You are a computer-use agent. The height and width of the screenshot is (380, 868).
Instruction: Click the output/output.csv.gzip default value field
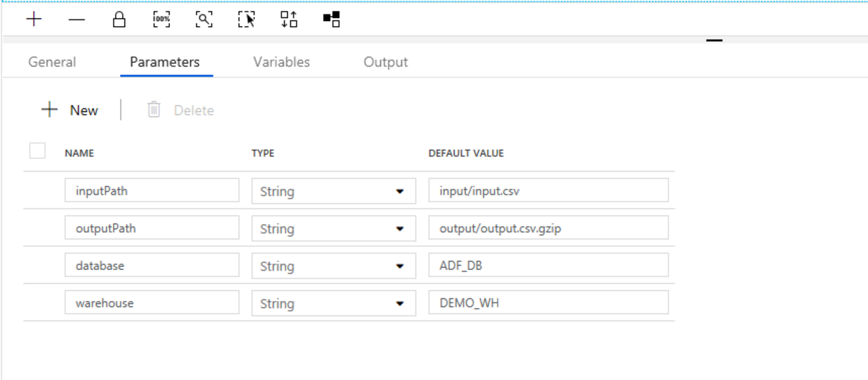click(x=548, y=228)
